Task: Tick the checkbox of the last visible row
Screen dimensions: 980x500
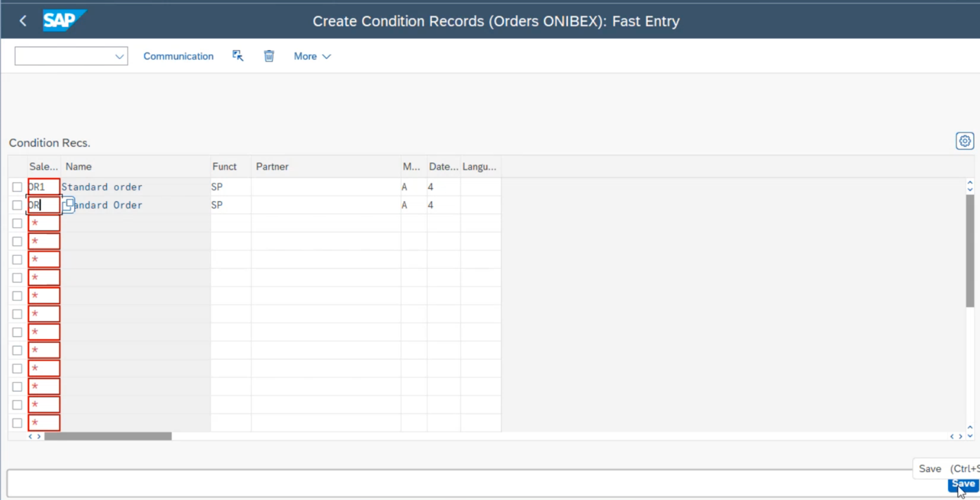Action: point(17,423)
